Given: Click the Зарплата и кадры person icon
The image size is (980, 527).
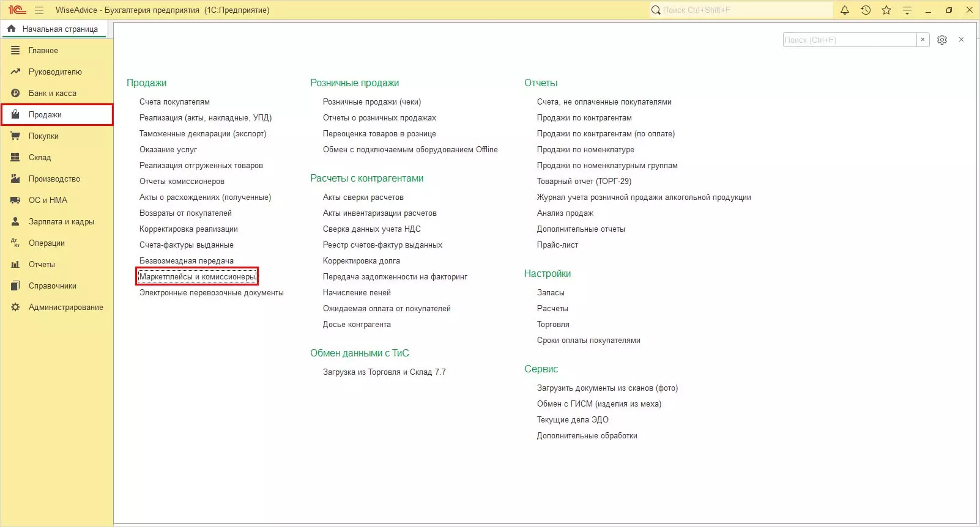Looking at the screenshot, I should [15, 221].
